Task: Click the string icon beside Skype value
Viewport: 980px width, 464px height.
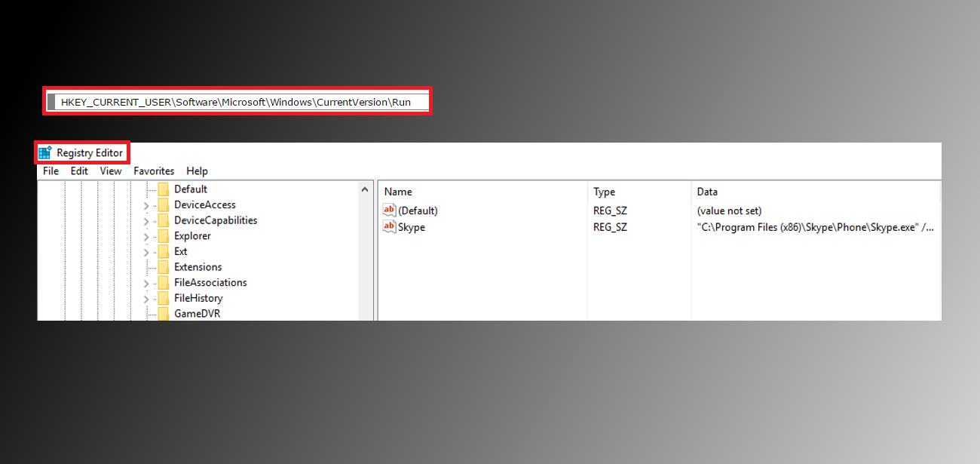Action: tap(390, 226)
